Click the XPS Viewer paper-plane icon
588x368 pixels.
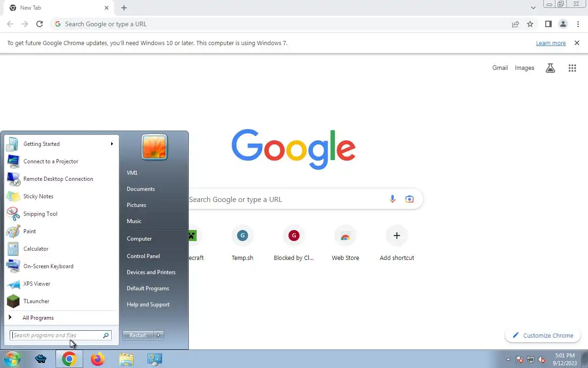[x=13, y=284]
